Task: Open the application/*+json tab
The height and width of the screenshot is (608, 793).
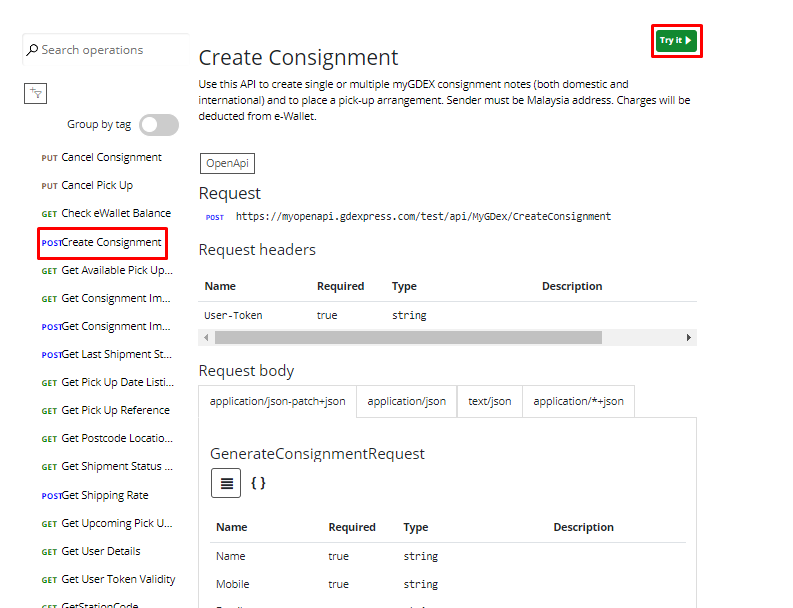Action: coord(578,402)
